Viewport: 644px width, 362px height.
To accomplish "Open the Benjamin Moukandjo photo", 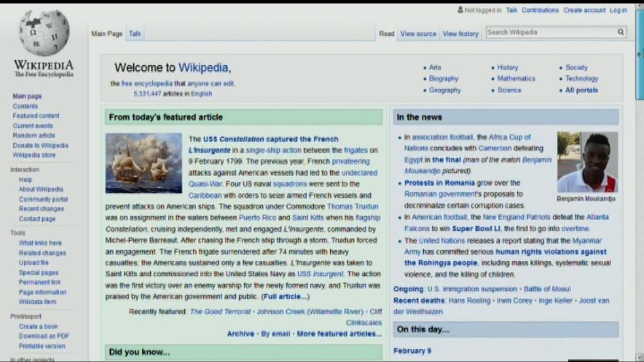I will 587,162.
